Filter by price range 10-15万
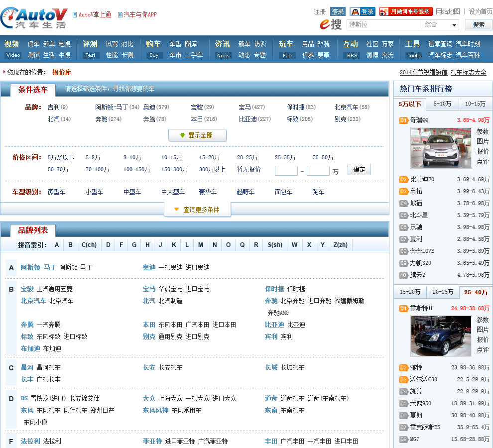493x448 pixels. (171, 157)
